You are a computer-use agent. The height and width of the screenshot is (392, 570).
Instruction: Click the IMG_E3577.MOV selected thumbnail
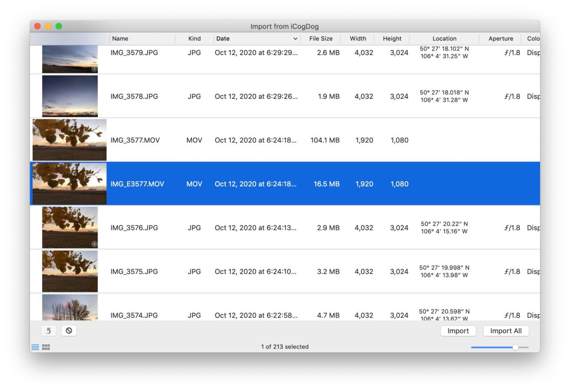(x=69, y=183)
